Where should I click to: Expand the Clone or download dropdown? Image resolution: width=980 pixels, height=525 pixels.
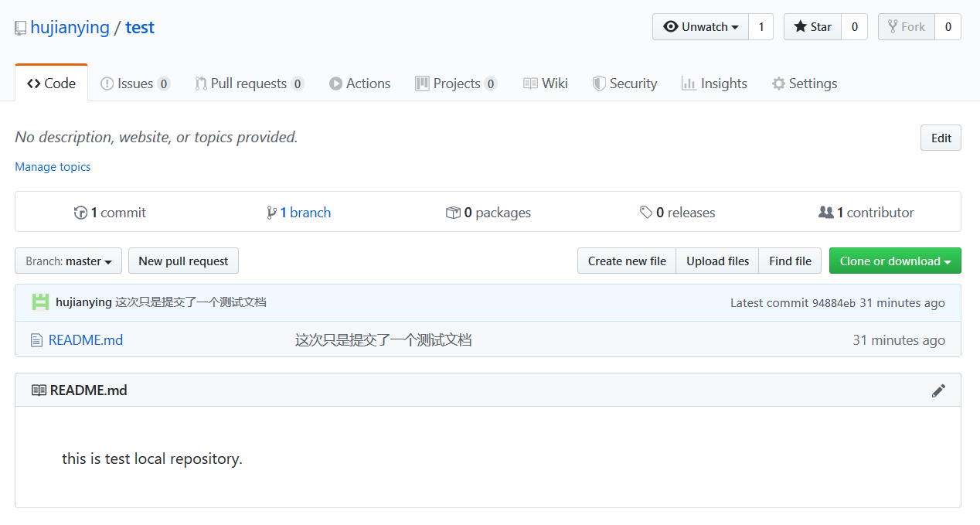pos(895,261)
